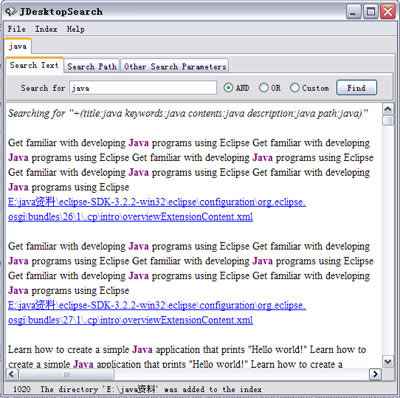
Task: Open the Index menu
Action: coord(46,29)
